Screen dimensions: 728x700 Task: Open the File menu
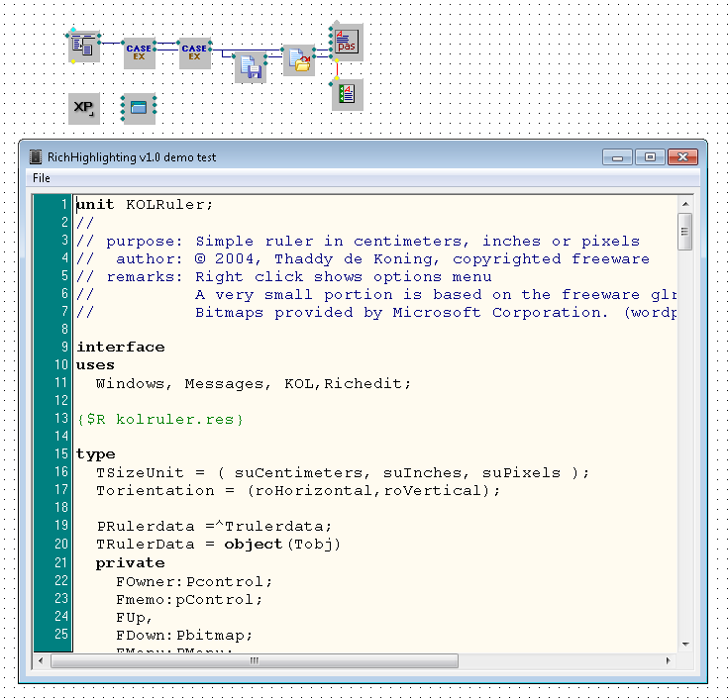pyautogui.click(x=42, y=178)
